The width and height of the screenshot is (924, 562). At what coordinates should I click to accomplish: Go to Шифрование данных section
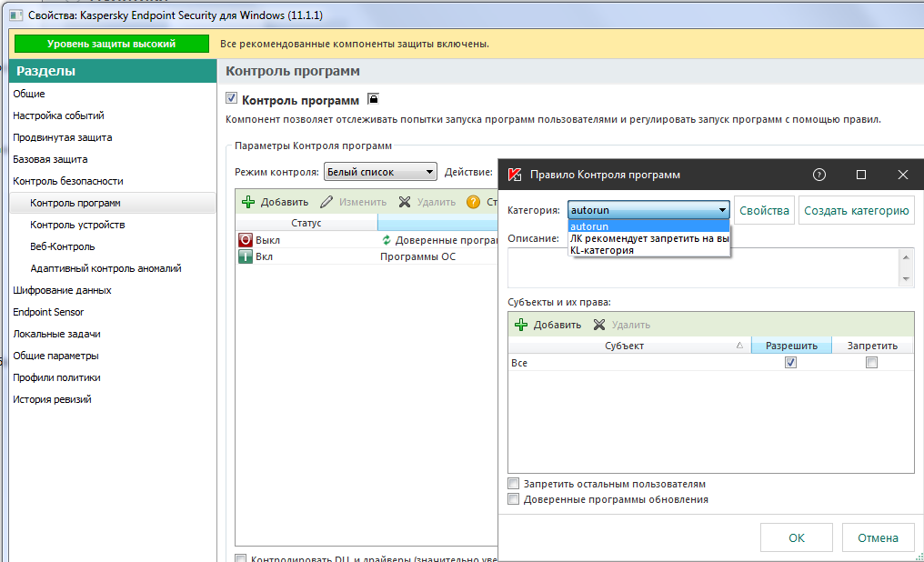point(62,290)
